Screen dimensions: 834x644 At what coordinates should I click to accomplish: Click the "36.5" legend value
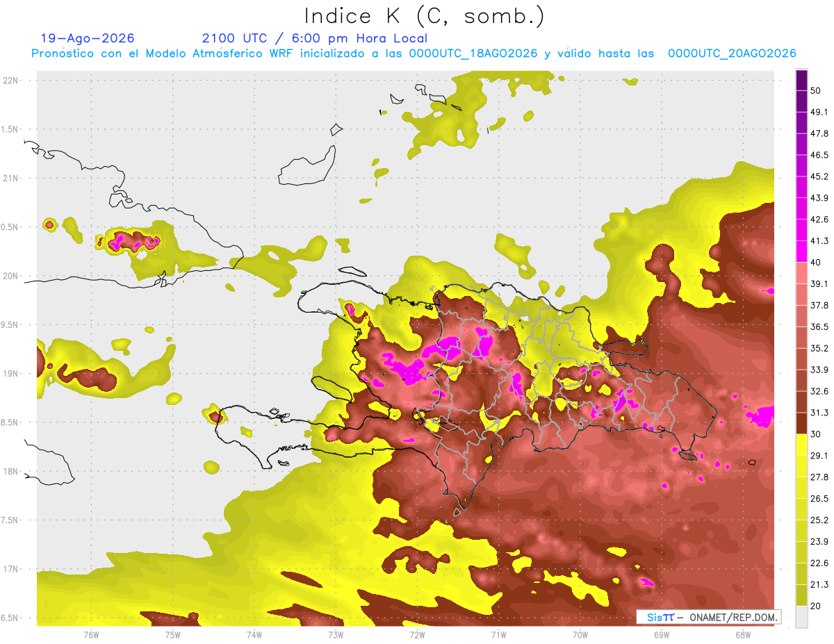coord(819,327)
